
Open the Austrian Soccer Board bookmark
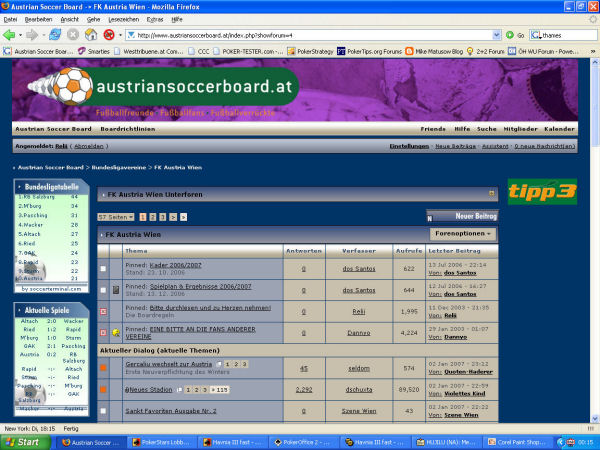coord(38,51)
